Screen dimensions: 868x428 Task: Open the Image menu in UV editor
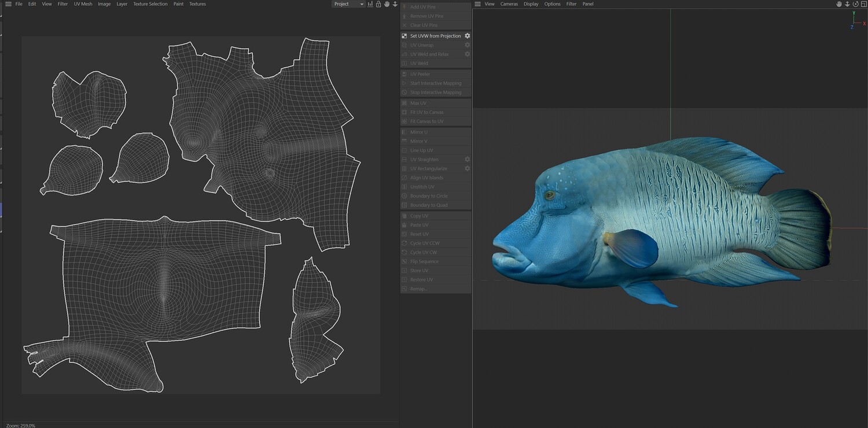(x=104, y=4)
